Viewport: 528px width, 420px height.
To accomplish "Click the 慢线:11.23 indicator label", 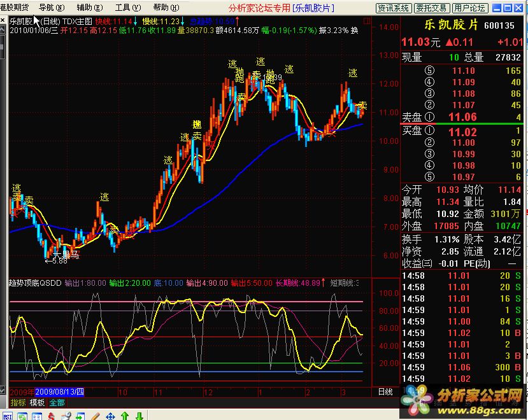I will (161, 22).
